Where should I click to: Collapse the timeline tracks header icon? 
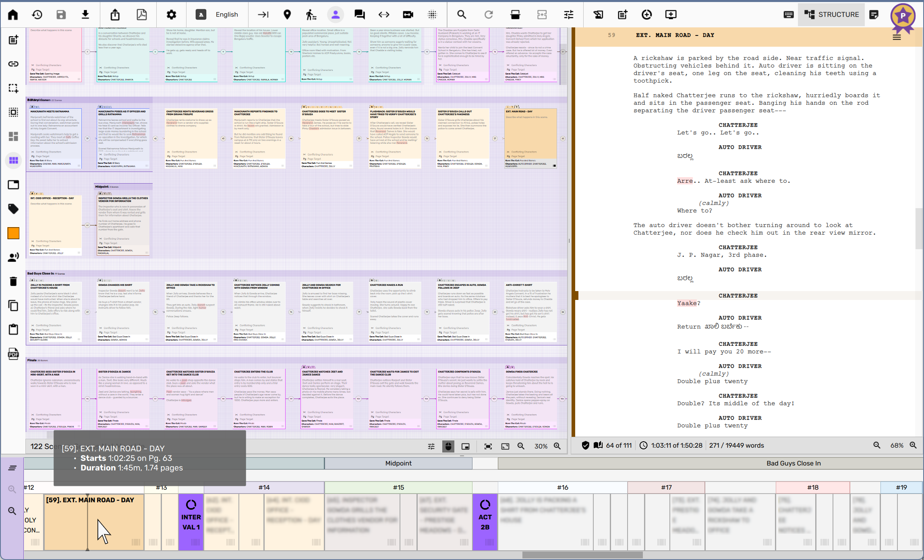pyautogui.click(x=12, y=468)
